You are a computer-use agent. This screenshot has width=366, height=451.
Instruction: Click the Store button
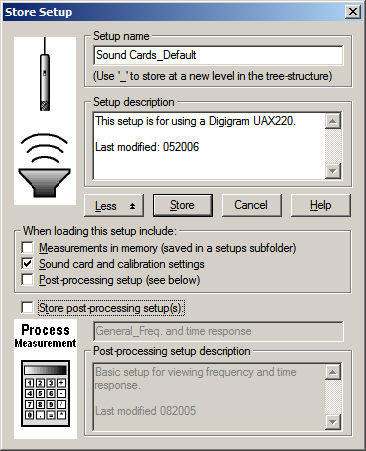coord(183,205)
